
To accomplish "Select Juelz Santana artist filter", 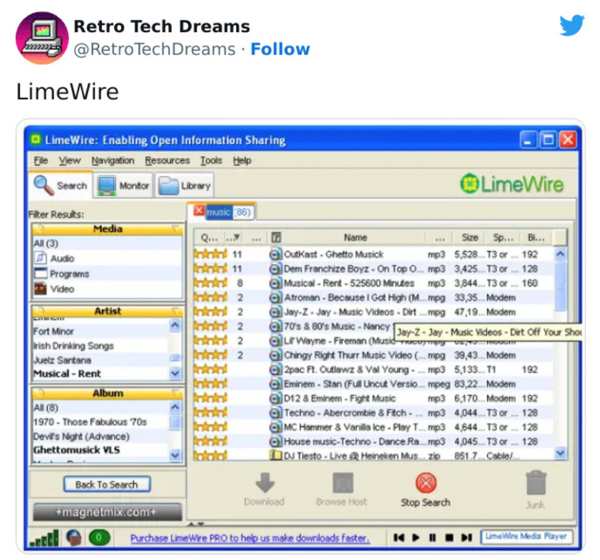I will [x=62, y=360].
